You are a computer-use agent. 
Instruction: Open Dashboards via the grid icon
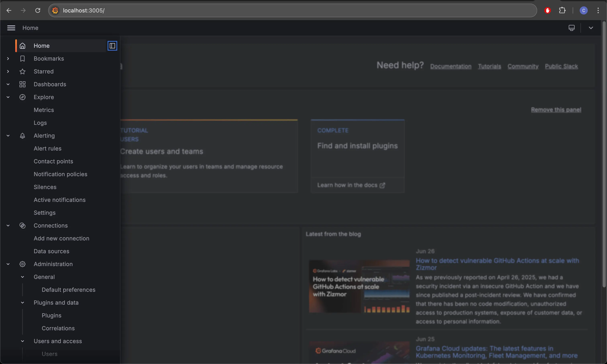[x=22, y=84]
